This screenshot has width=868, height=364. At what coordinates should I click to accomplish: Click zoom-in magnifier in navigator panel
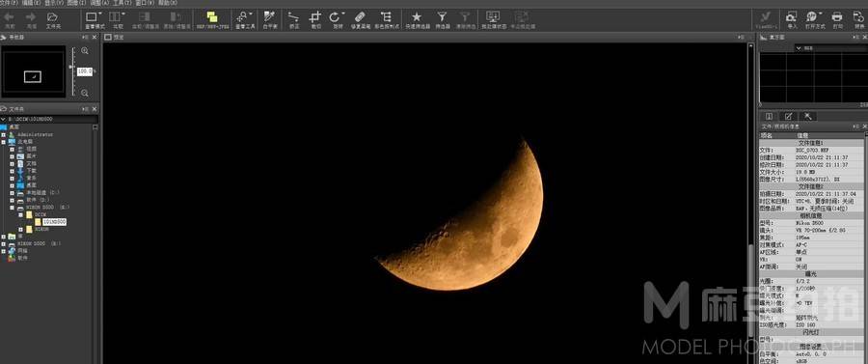tap(85, 50)
